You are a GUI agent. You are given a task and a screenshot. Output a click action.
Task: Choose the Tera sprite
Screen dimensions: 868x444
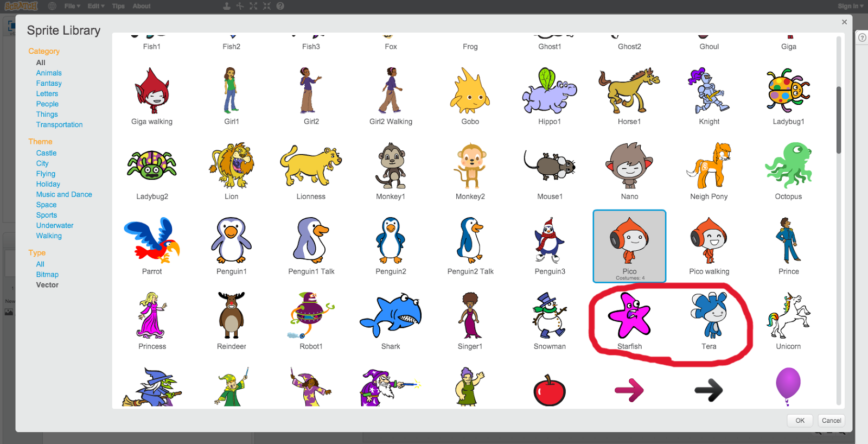[709, 320]
